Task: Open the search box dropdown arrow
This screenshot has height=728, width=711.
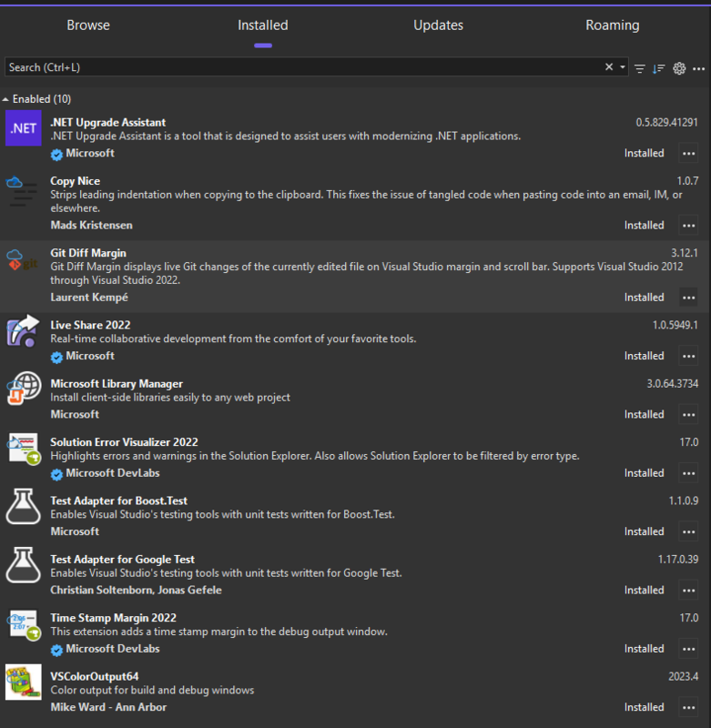Action: [x=623, y=66]
